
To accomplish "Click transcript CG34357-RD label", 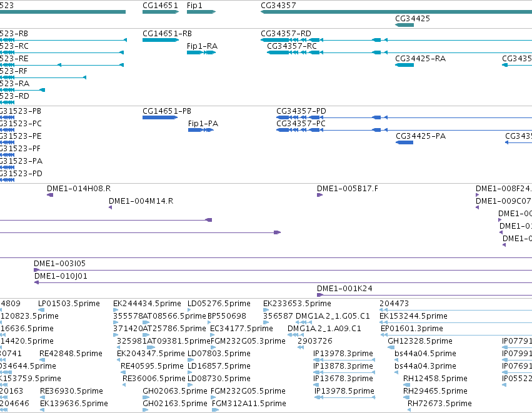I will pyautogui.click(x=286, y=34).
